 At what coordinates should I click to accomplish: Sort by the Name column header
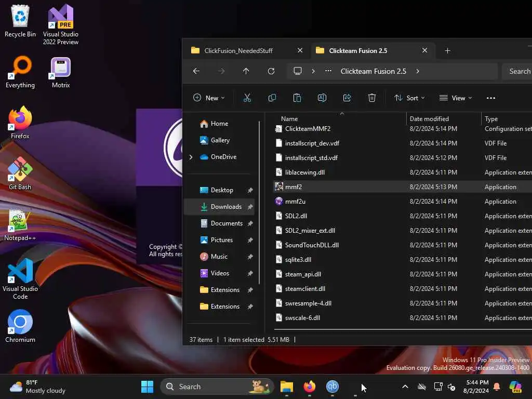coord(289,119)
